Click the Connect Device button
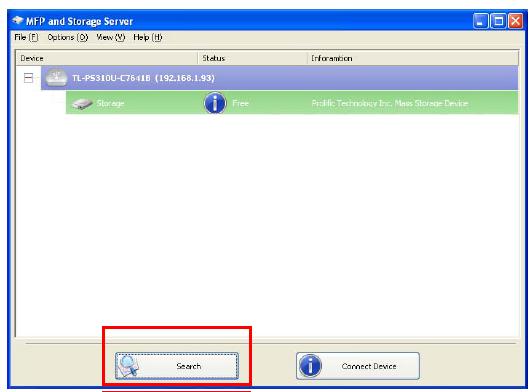 pos(358,366)
